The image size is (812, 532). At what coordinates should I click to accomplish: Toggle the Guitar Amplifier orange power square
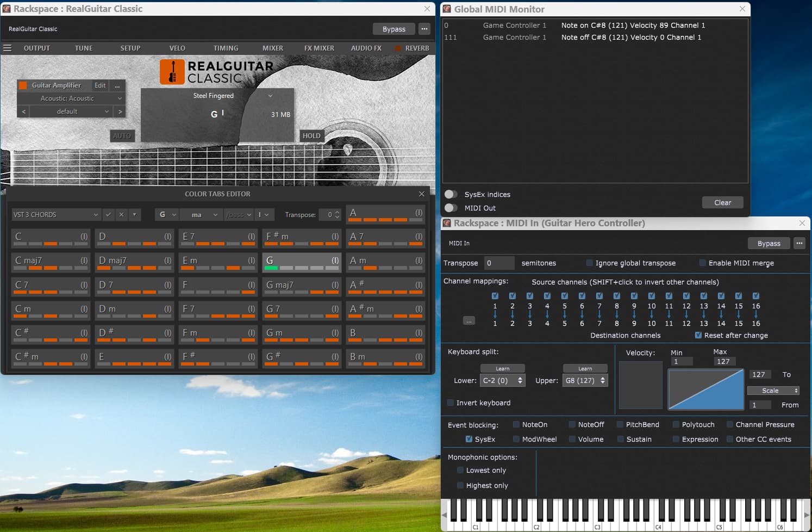(x=23, y=85)
